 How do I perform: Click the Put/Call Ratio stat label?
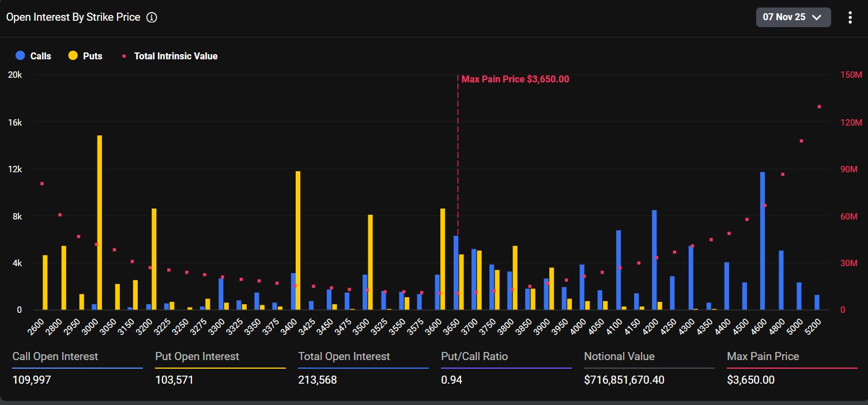474,357
